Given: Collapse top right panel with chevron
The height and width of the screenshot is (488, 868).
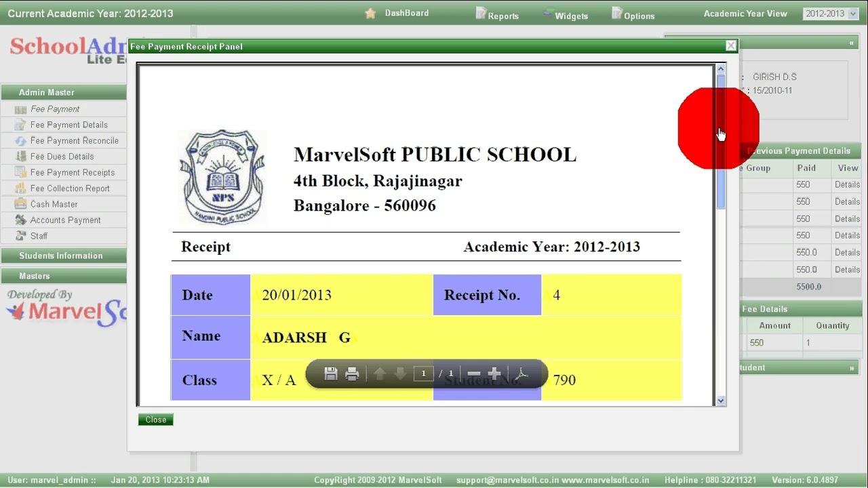Looking at the screenshot, I should point(852,43).
